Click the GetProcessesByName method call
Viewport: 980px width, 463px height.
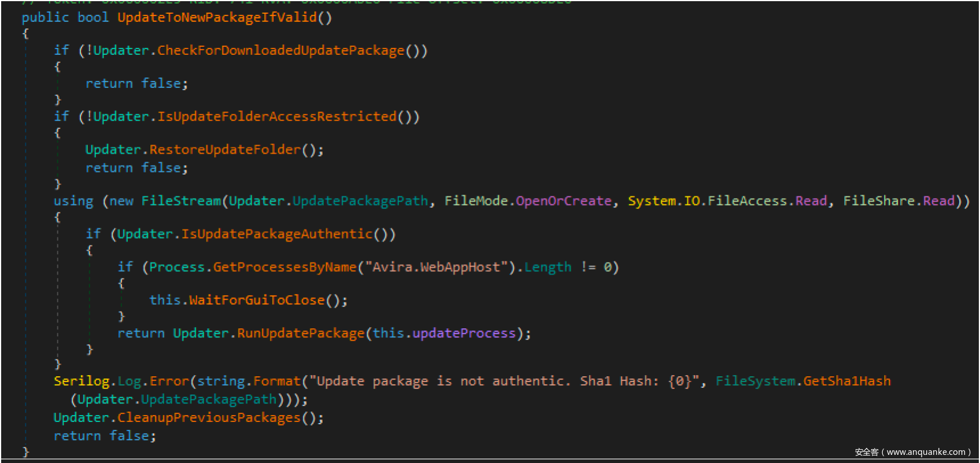pyautogui.click(x=285, y=267)
